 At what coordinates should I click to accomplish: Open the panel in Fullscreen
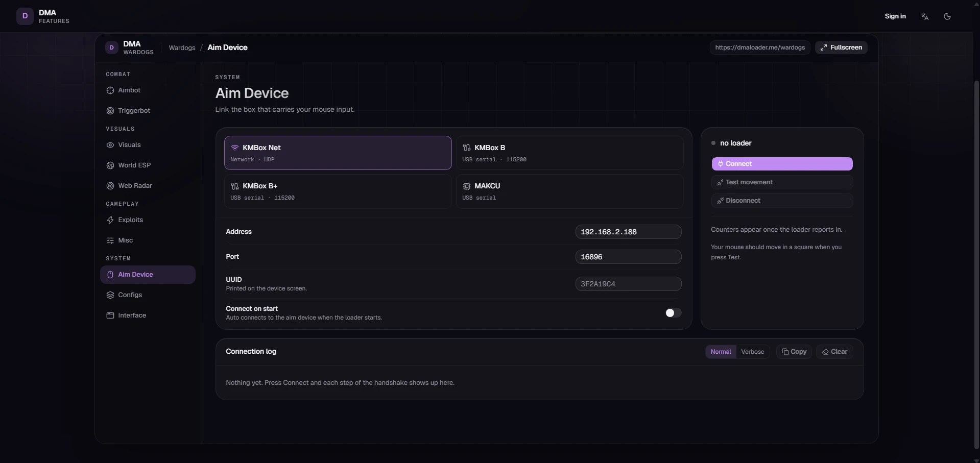click(841, 47)
